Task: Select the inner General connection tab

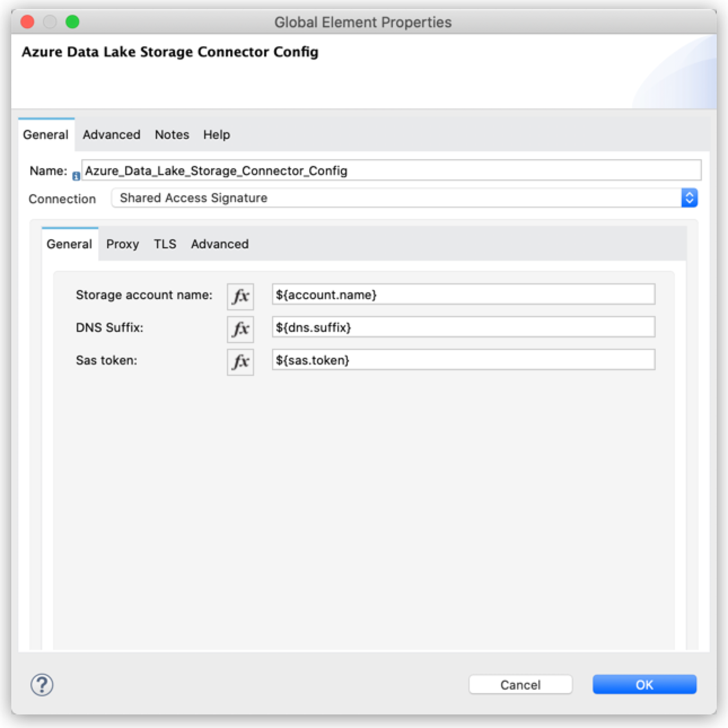Action: (69, 244)
